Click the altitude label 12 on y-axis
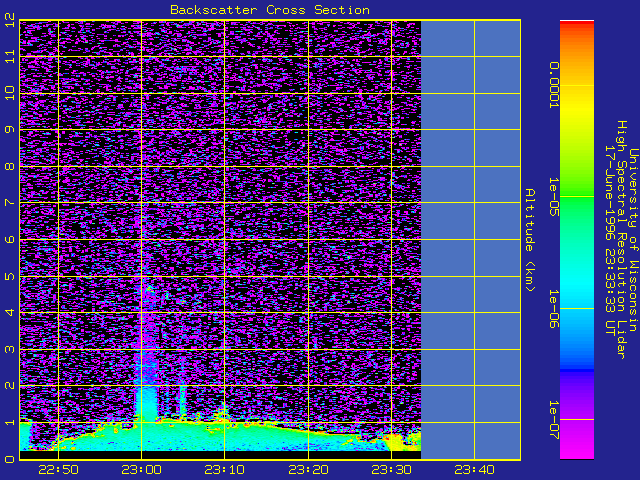Image resolution: width=640 pixels, height=480 pixels. pos(10,20)
